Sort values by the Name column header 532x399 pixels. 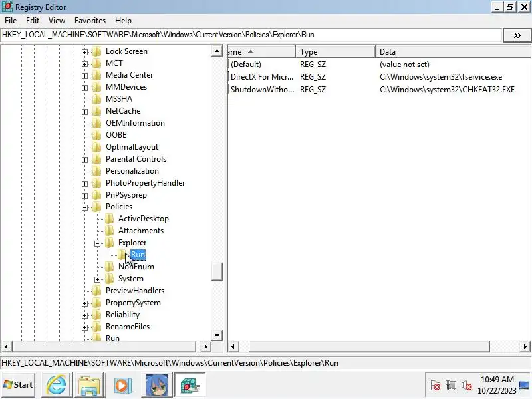click(261, 52)
